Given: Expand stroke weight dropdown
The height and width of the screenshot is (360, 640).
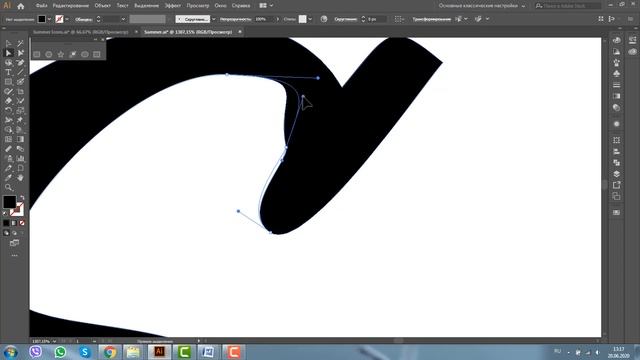Looking at the screenshot, I should [123, 19].
